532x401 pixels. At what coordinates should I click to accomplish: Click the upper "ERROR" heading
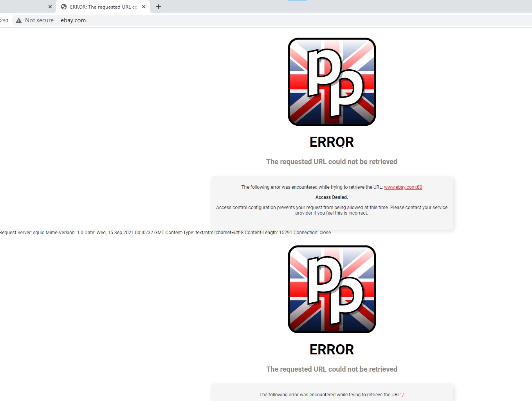(332, 142)
